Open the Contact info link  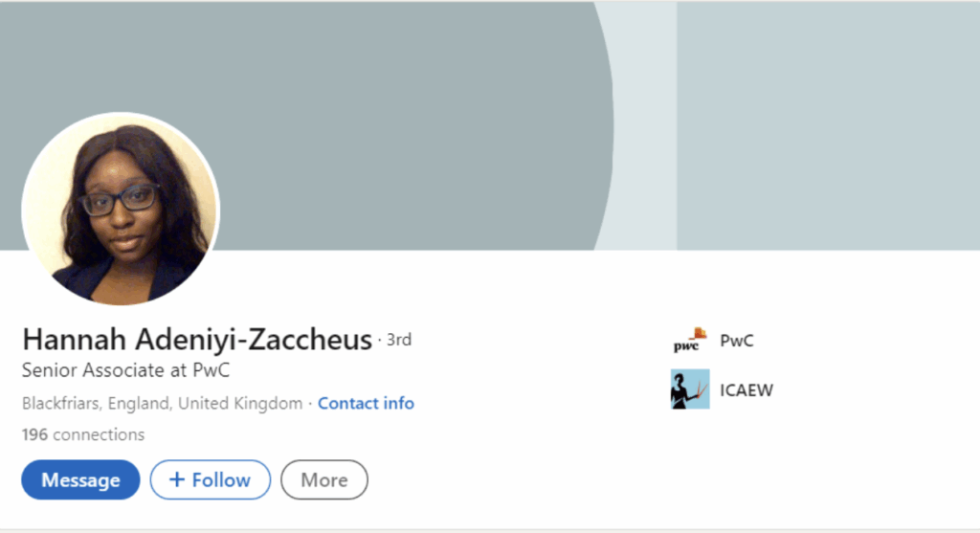pyautogui.click(x=366, y=404)
